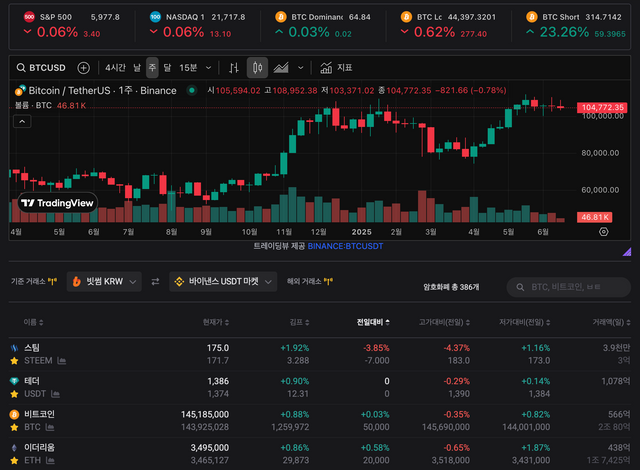Toggle favorite star for BTC
Screen dimensions: 640x470
(x=14, y=427)
